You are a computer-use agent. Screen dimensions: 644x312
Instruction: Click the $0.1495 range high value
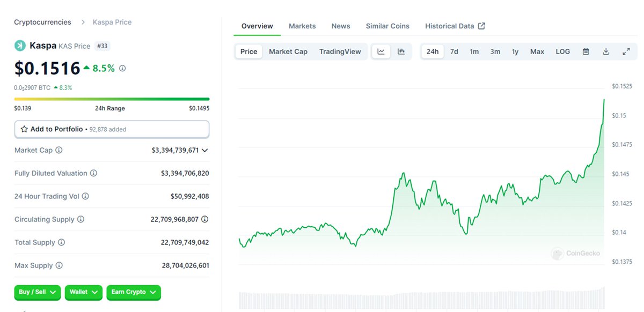pyautogui.click(x=199, y=108)
